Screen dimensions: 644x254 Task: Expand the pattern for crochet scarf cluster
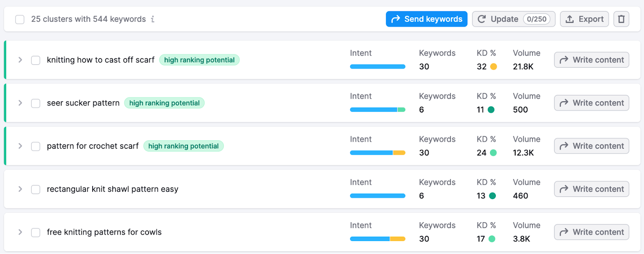(20, 146)
